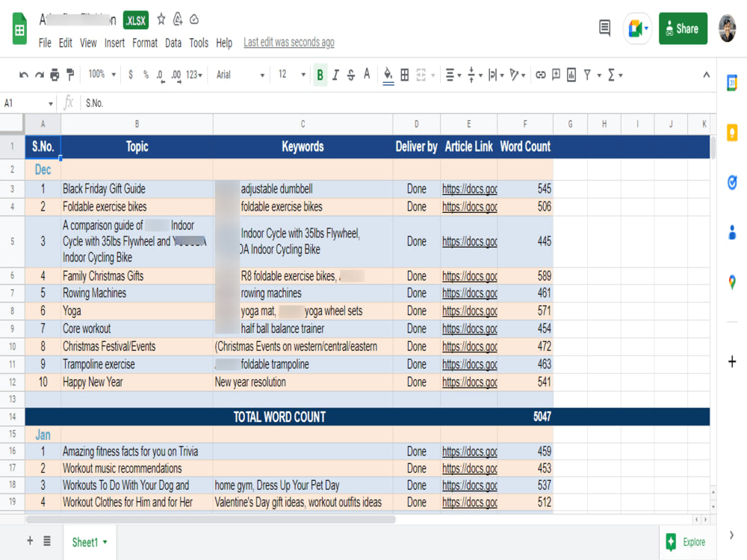
Task: Click the green Share button
Action: pos(683,28)
